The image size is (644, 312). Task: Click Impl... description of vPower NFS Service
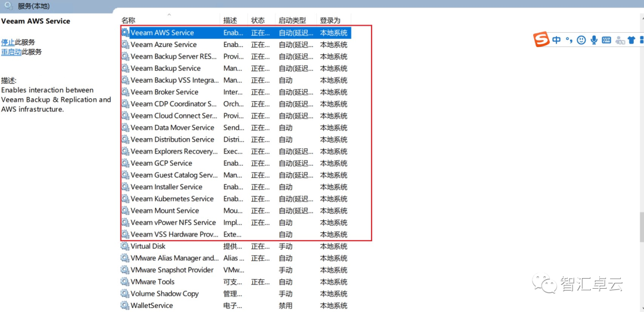pyautogui.click(x=233, y=223)
